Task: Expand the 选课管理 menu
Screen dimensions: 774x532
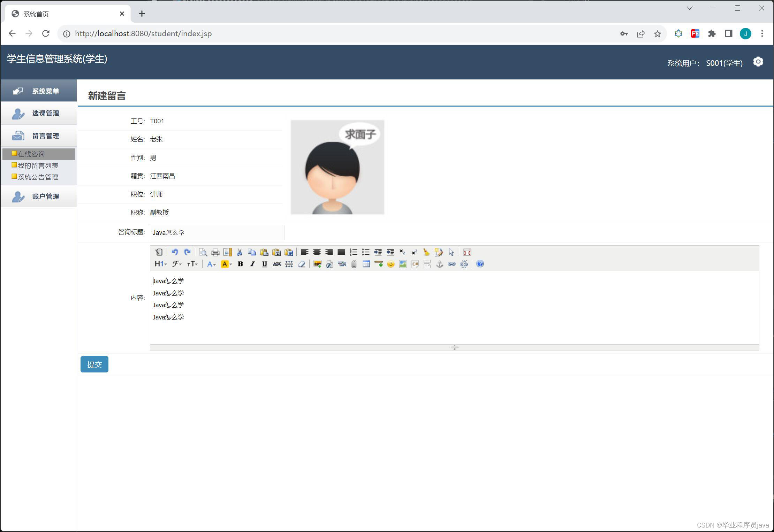Action: click(x=38, y=113)
